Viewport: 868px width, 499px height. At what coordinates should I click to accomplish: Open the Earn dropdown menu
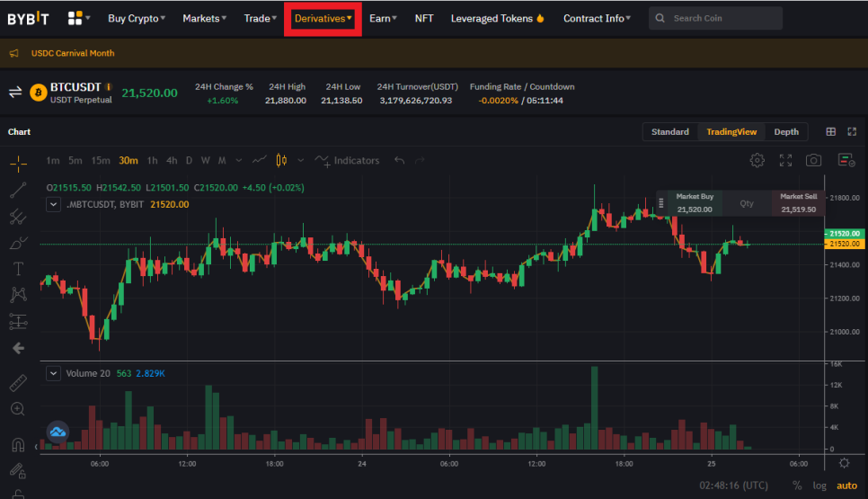pyautogui.click(x=383, y=18)
